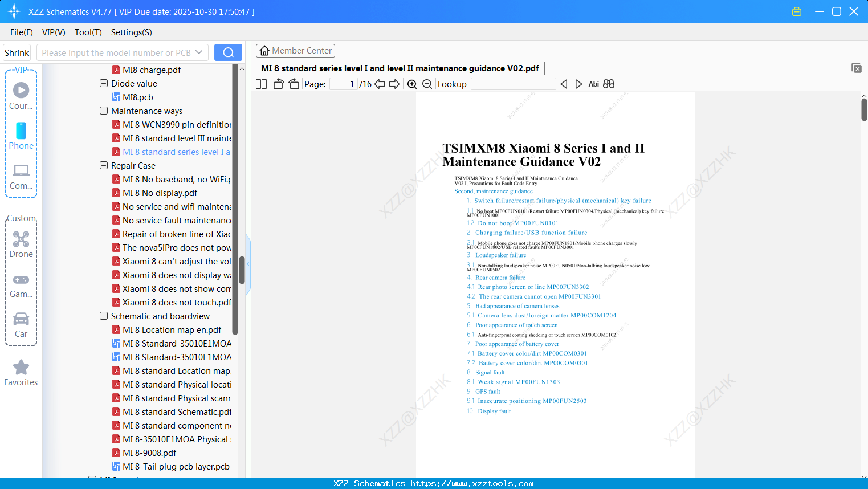
Task: Jump to next lookup result
Action: pos(578,84)
